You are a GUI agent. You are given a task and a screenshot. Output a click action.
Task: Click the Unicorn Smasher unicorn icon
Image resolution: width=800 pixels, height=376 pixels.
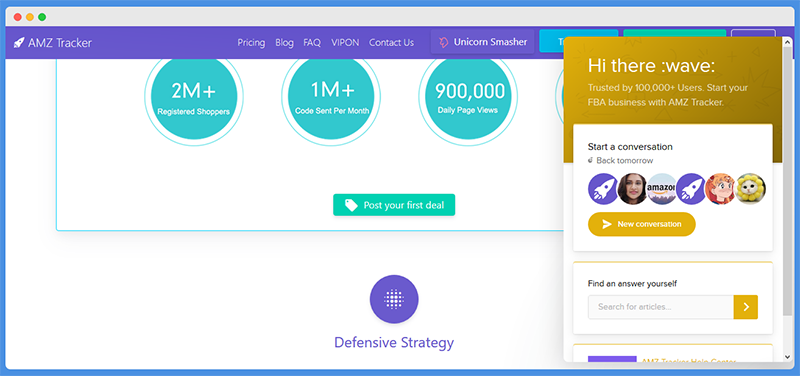tap(444, 42)
